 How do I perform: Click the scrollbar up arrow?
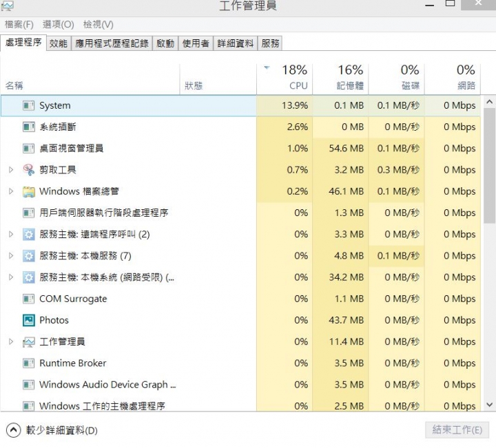tap(489, 102)
